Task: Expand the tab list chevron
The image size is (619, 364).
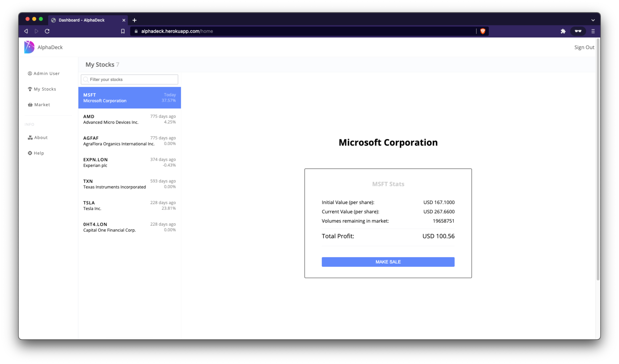Action: pyautogui.click(x=593, y=20)
